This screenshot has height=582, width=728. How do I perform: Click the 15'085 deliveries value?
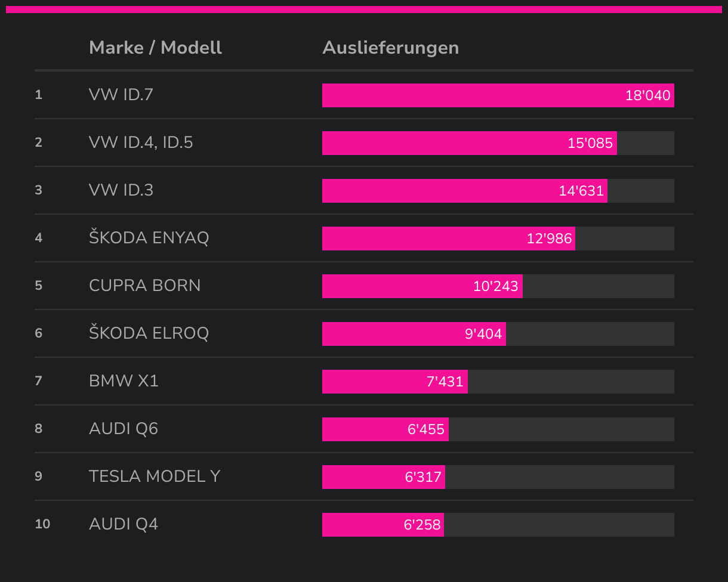click(x=590, y=143)
